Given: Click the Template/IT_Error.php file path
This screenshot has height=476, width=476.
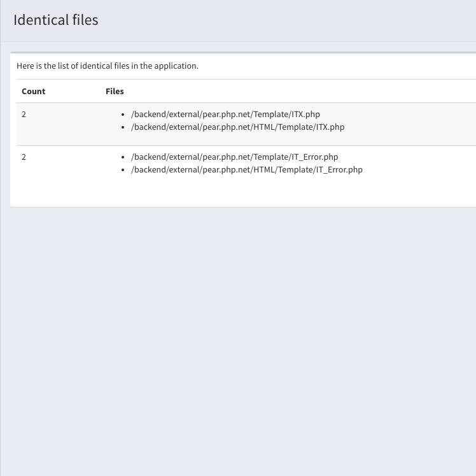Looking at the screenshot, I should click(235, 157).
